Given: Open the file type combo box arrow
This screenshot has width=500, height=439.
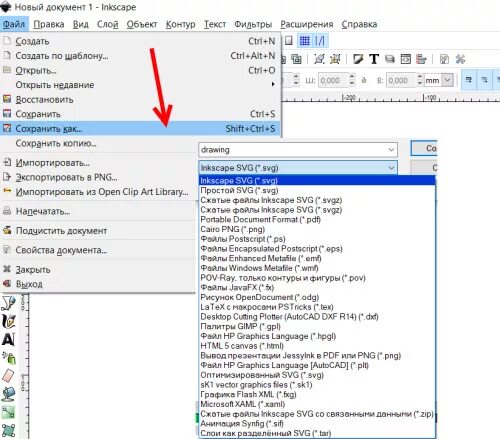Looking at the screenshot, I should tap(391, 168).
